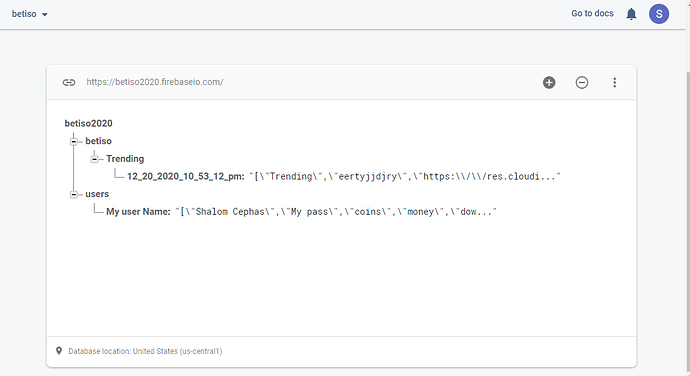Viewport: 690px width, 376px height.
Task: Select the Trending tree key
Action: [125, 159]
